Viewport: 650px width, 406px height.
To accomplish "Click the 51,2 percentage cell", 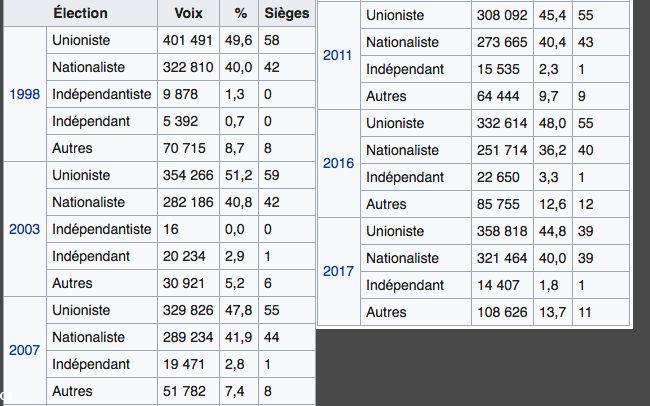I will (x=240, y=175).
